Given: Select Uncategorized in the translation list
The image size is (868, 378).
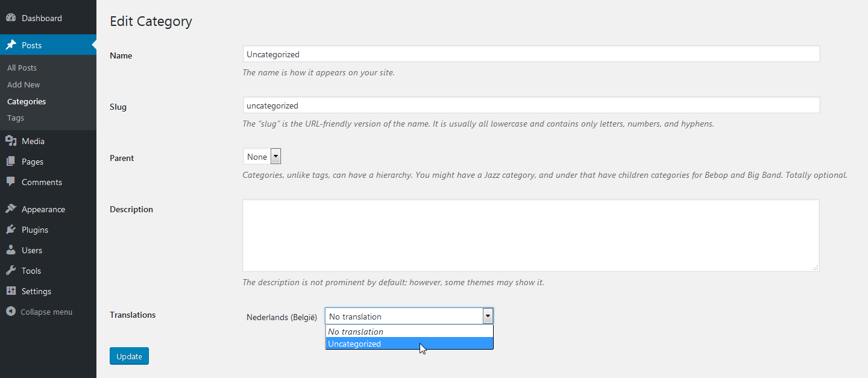Looking at the screenshot, I should pos(354,344).
